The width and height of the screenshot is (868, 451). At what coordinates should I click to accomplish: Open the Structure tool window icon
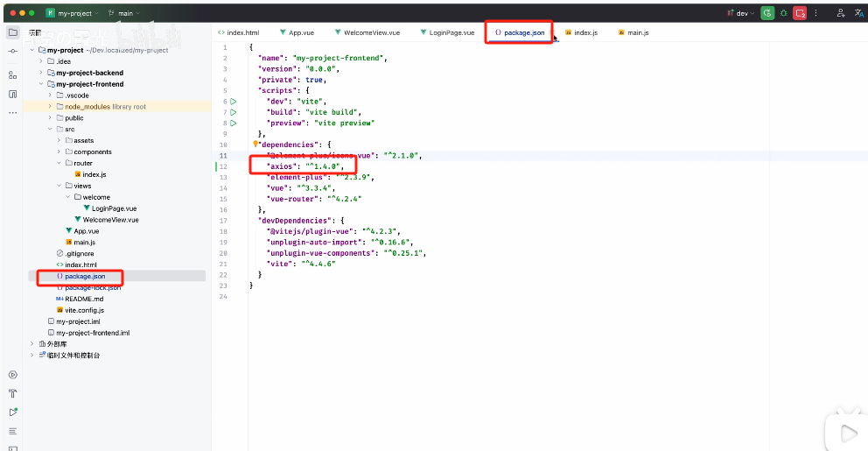click(13, 74)
